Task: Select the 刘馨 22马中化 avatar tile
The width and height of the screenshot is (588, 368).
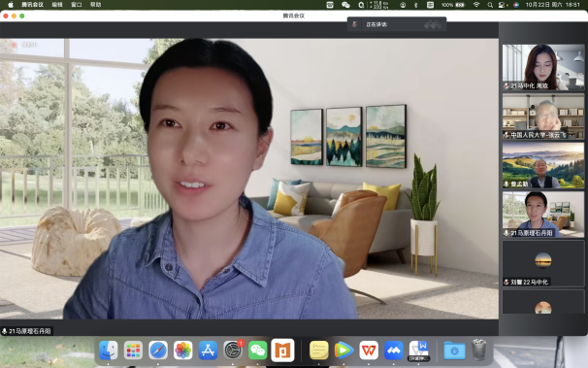Action: pyautogui.click(x=543, y=264)
